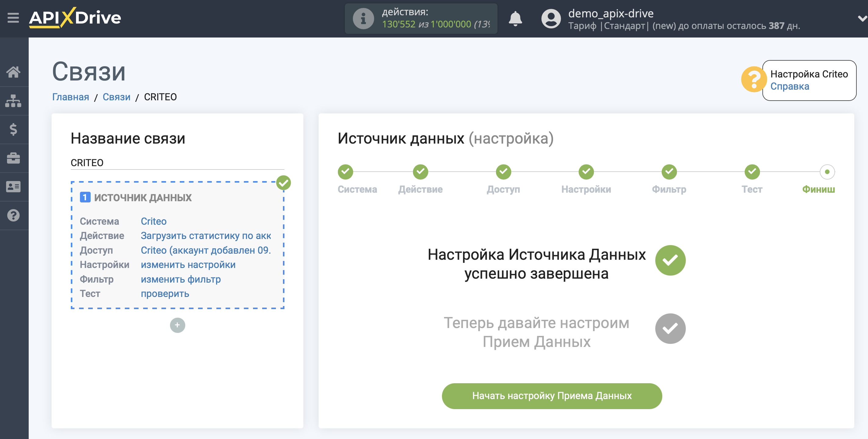Click demo_apix-drive username
868x439 pixels.
(x=611, y=13)
